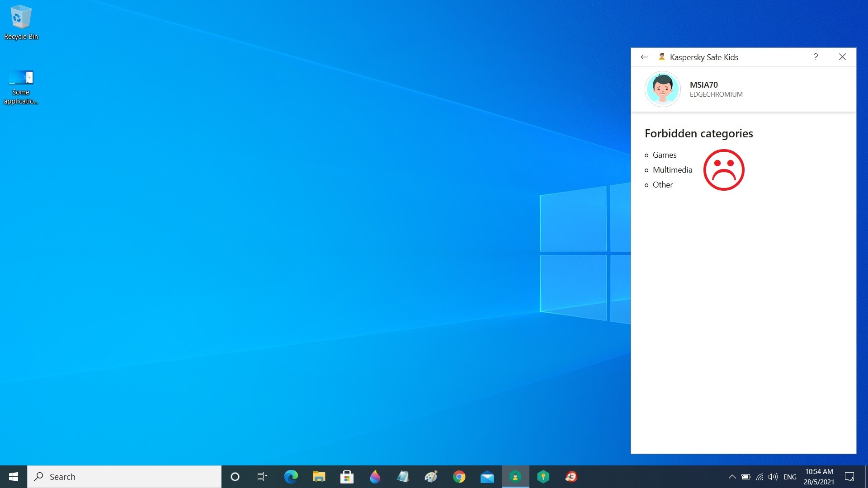The width and height of the screenshot is (868, 488).
Task: Open help with the question mark icon
Action: click(x=816, y=57)
